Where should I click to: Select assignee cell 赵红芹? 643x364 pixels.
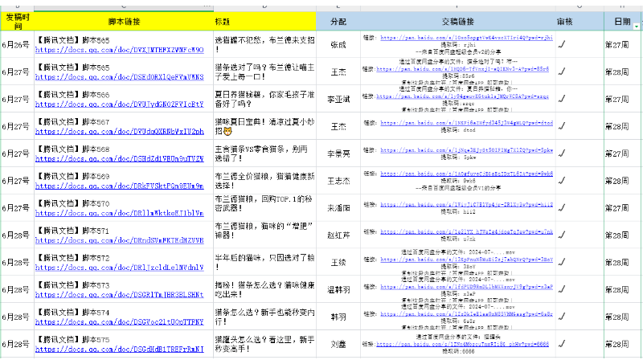tap(338, 235)
